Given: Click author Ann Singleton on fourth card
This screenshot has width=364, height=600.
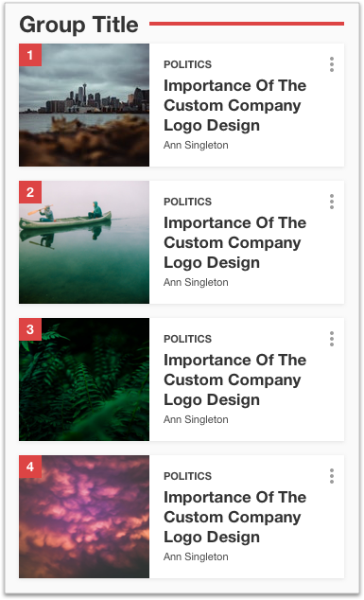Looking at the screenshot, I should point(196,556).
